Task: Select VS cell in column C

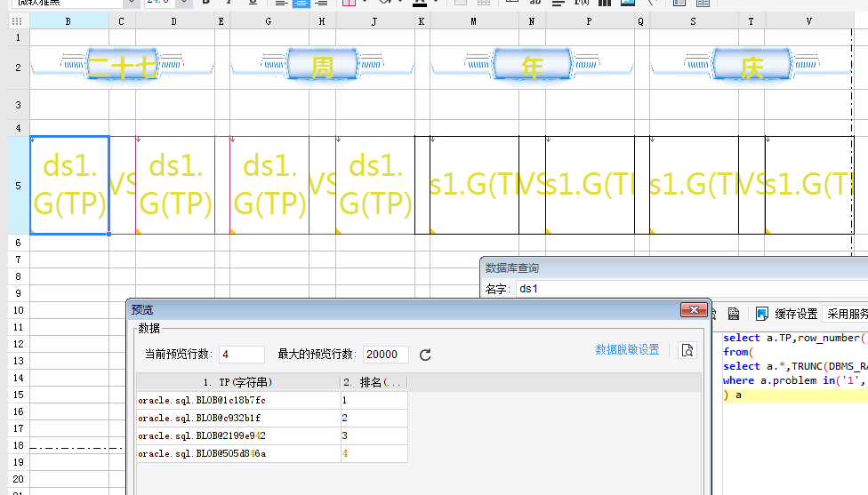Action: pyautogui.click(x=123, y=185)
